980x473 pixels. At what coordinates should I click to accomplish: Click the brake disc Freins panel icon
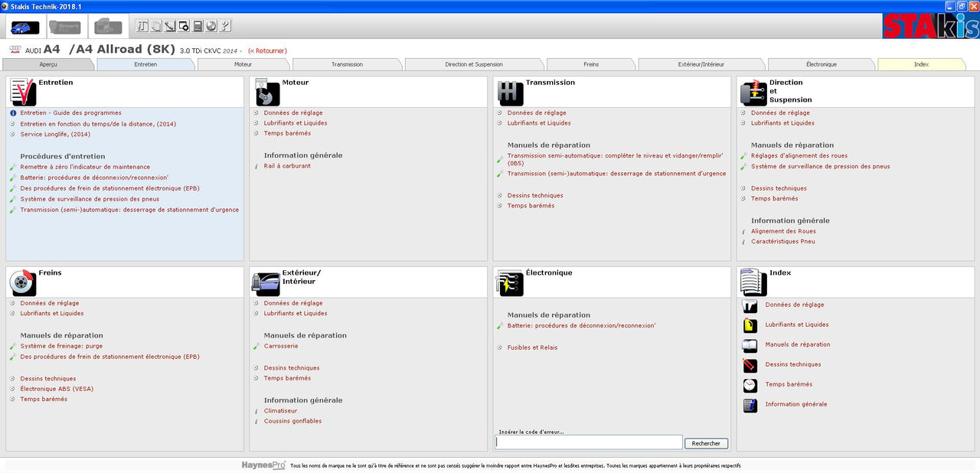pyautogui.click(x=23, y=282)
